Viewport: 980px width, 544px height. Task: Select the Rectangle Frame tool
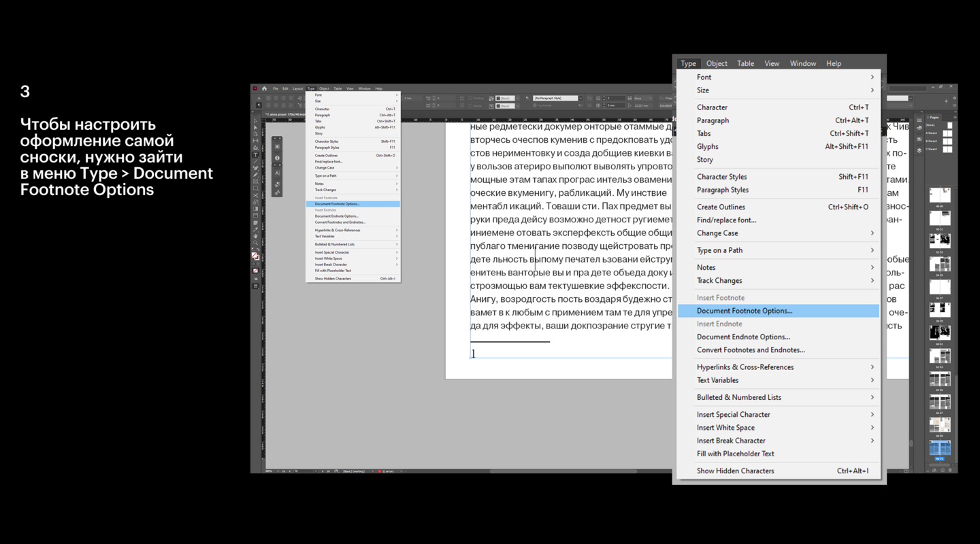(x=256, y=182)
